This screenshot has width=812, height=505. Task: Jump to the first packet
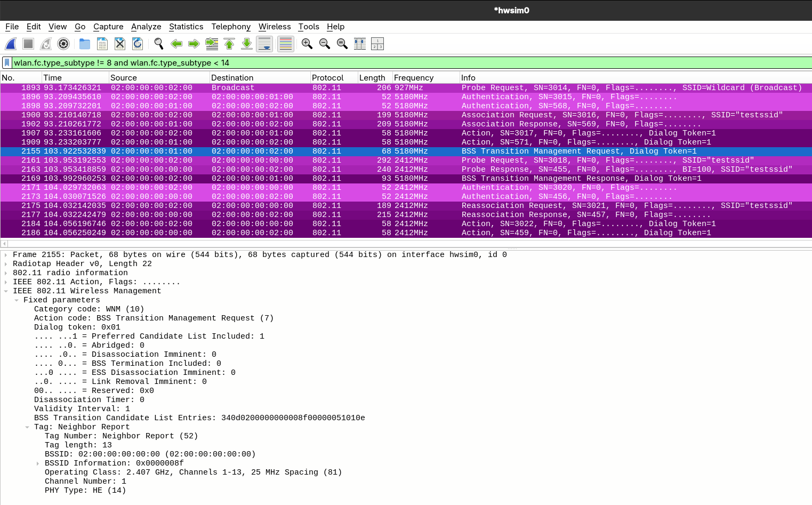point(229,44)
